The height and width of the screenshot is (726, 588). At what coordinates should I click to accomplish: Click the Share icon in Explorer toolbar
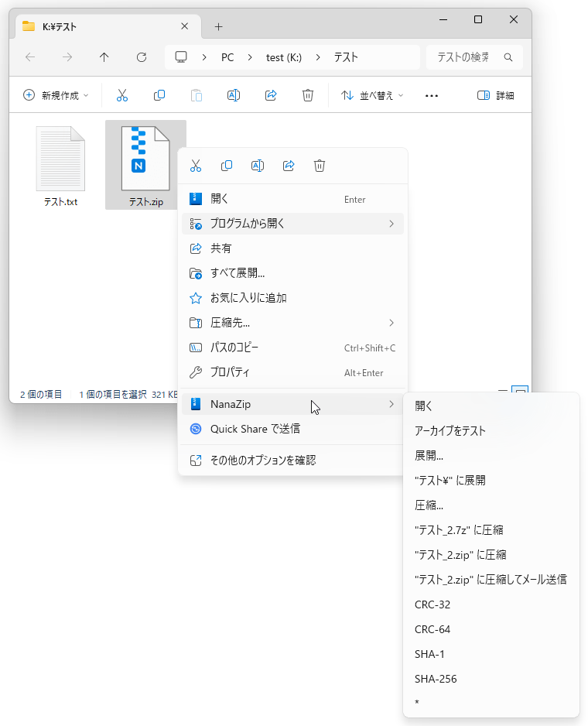click(x=271, y=95)
